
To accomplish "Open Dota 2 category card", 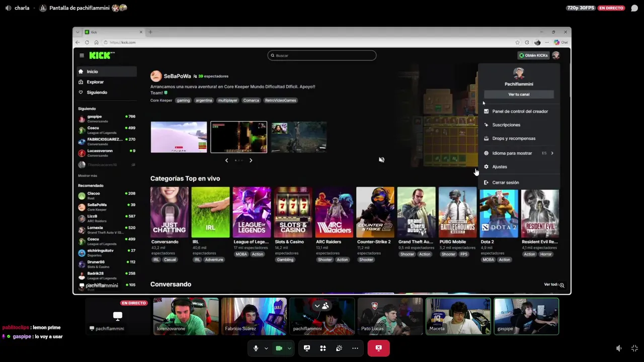I will pos(499,213).
